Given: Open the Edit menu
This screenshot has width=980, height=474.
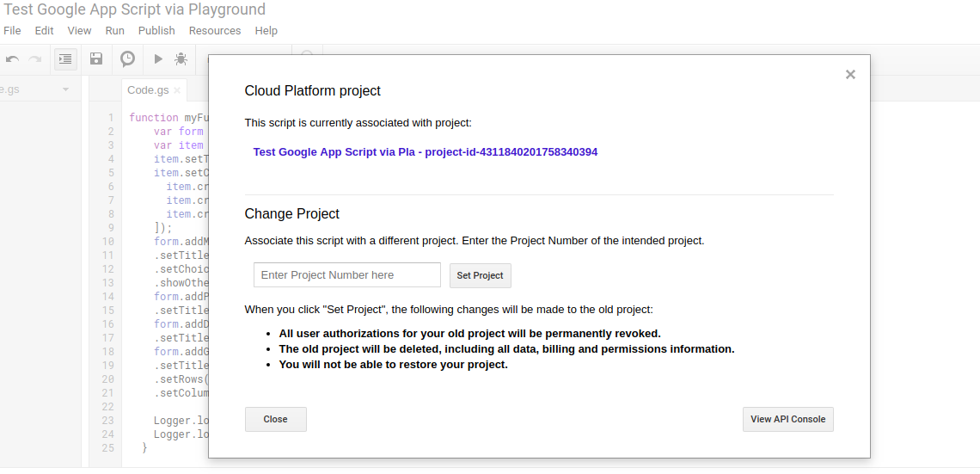Looking at the screenshot, I should coord(44,31).
